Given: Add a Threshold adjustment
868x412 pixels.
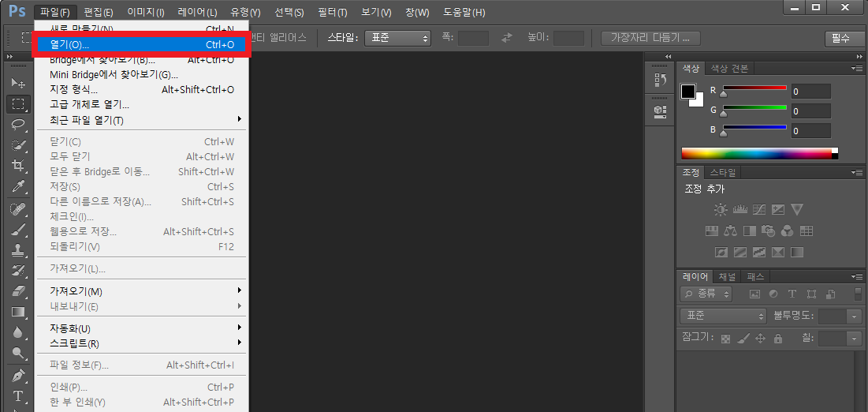Looking at the screenshot, I should point(759,253).
